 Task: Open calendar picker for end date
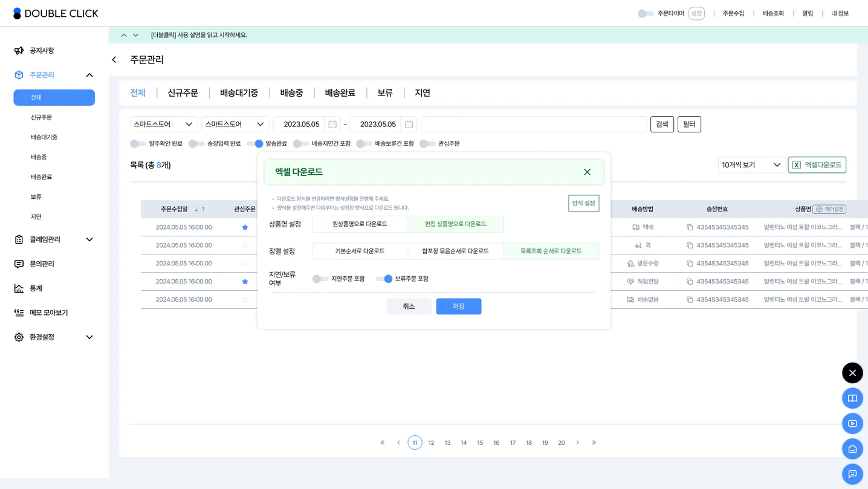coord(409,125)
